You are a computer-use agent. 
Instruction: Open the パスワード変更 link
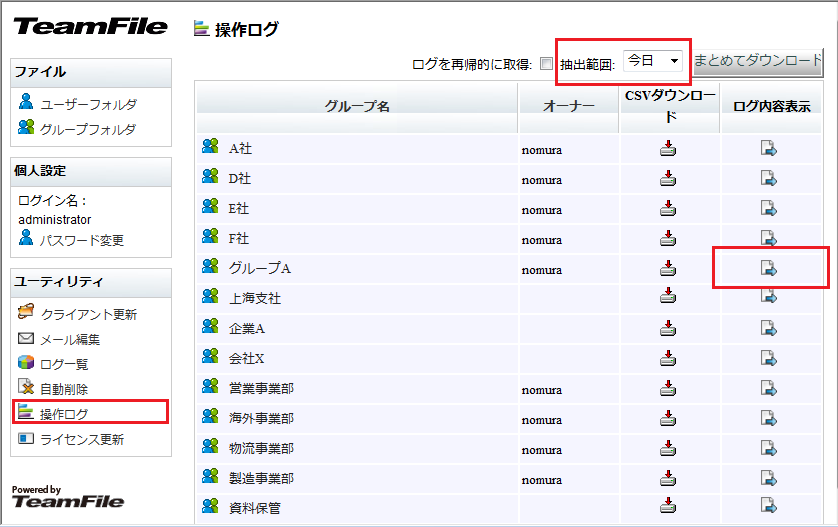[82, 240]
